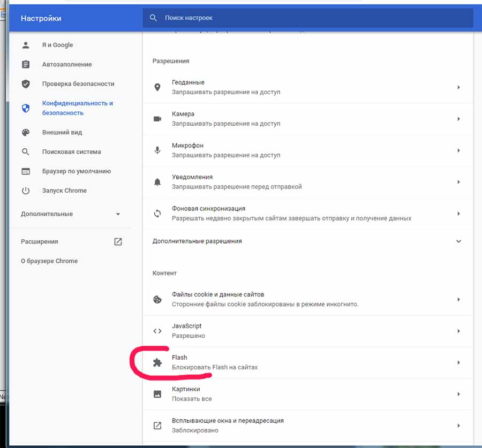Screen dimensions: 482x448
Task: Click the sync icon for Фоновая синхронизация
Action: pyautogui.click(x=157, y=214)
